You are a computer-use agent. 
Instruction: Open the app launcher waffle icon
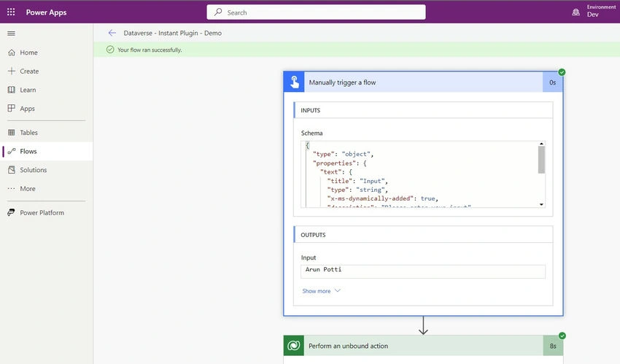pos(11,12)
